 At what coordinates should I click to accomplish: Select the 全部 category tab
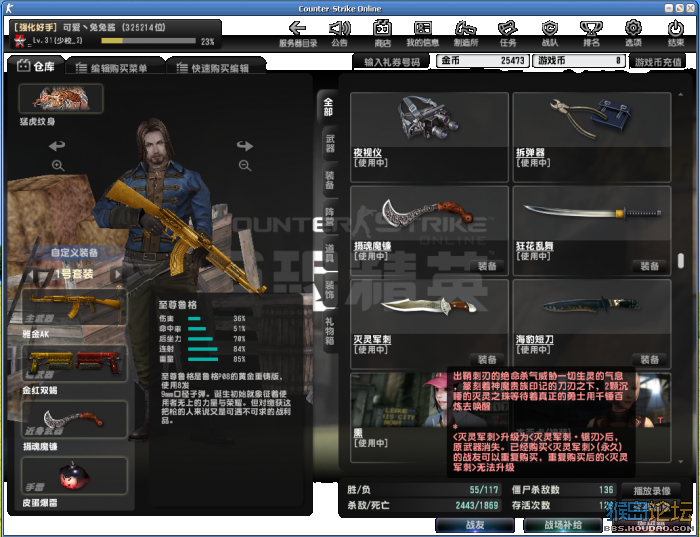coord(329,108)
